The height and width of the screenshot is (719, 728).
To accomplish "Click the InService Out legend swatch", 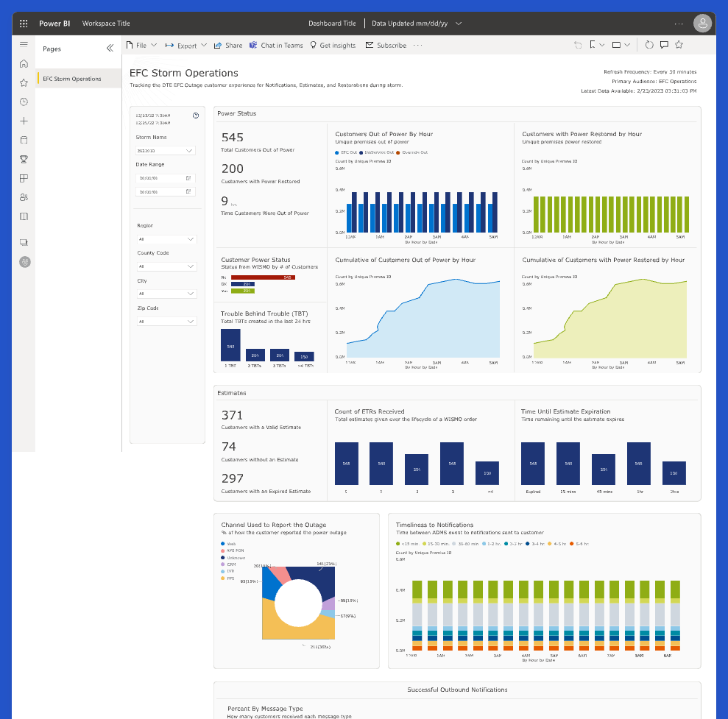I will pyautogui.click(x=361, y=153).
